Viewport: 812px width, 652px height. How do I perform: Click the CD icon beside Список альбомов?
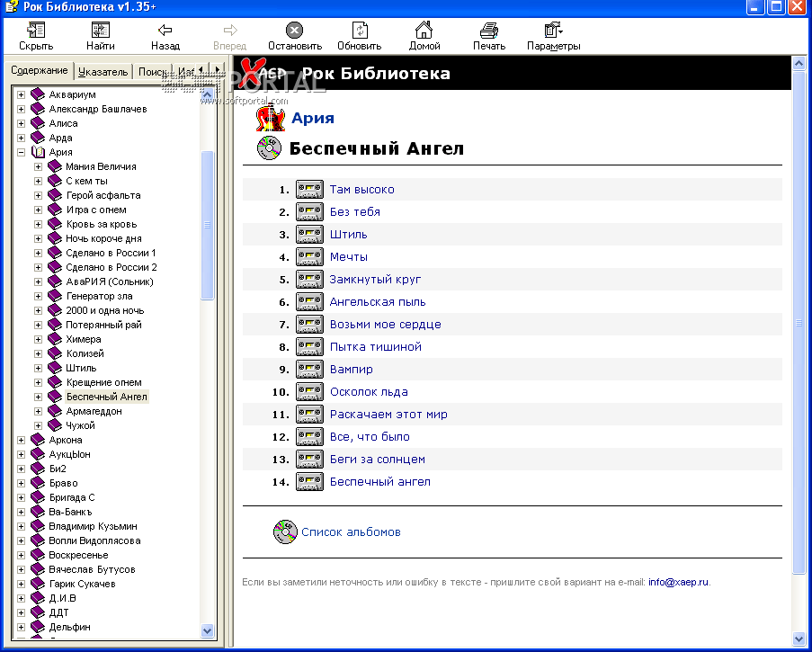point(285,531)
